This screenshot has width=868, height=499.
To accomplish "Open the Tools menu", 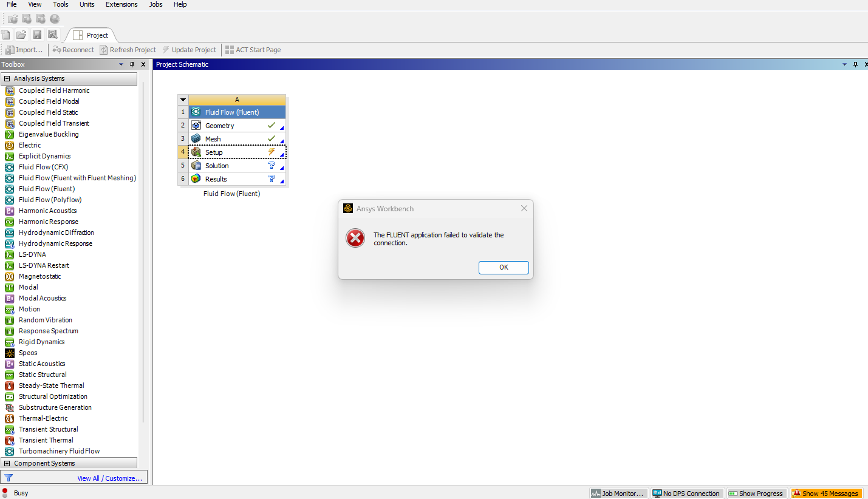I will [x=61, y=4].
